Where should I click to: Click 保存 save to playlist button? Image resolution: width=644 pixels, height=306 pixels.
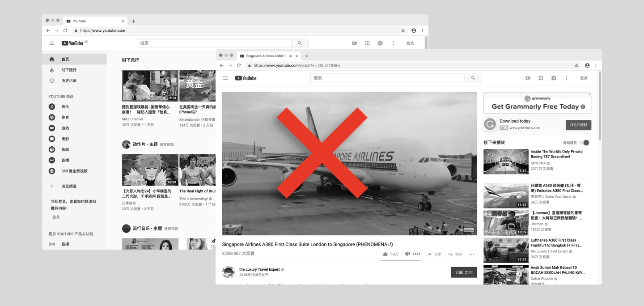[x=455, y=254]
